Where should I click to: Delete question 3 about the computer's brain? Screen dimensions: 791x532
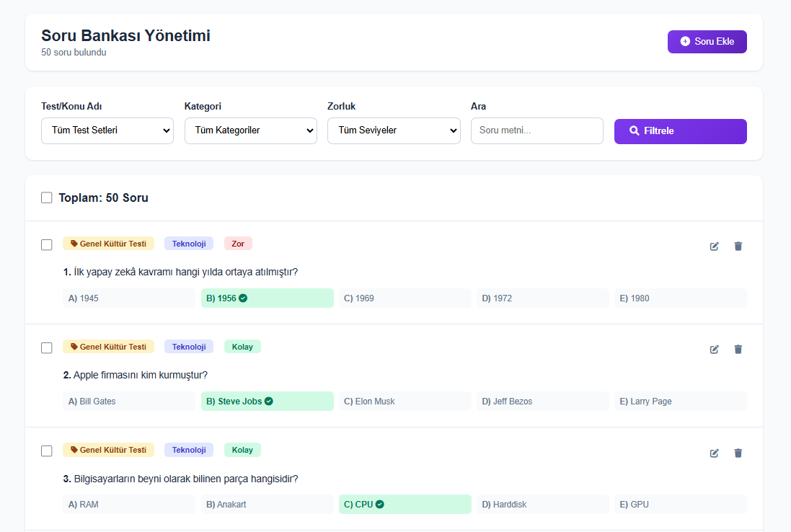738,453
